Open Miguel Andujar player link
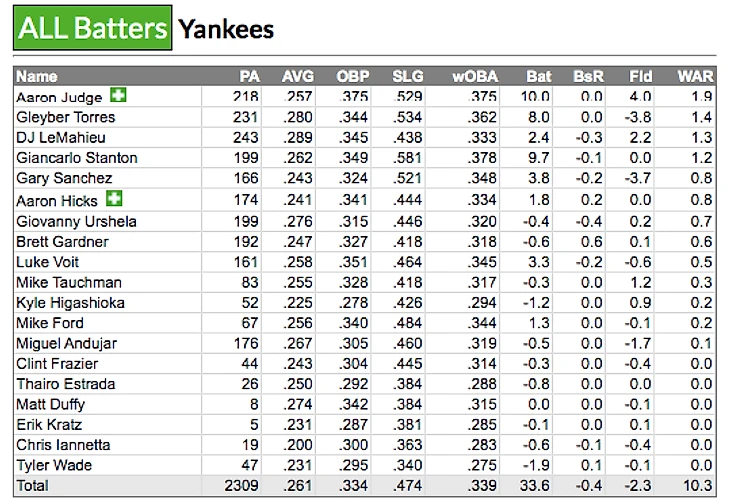The image size is (730, 501). click(66, 343)
